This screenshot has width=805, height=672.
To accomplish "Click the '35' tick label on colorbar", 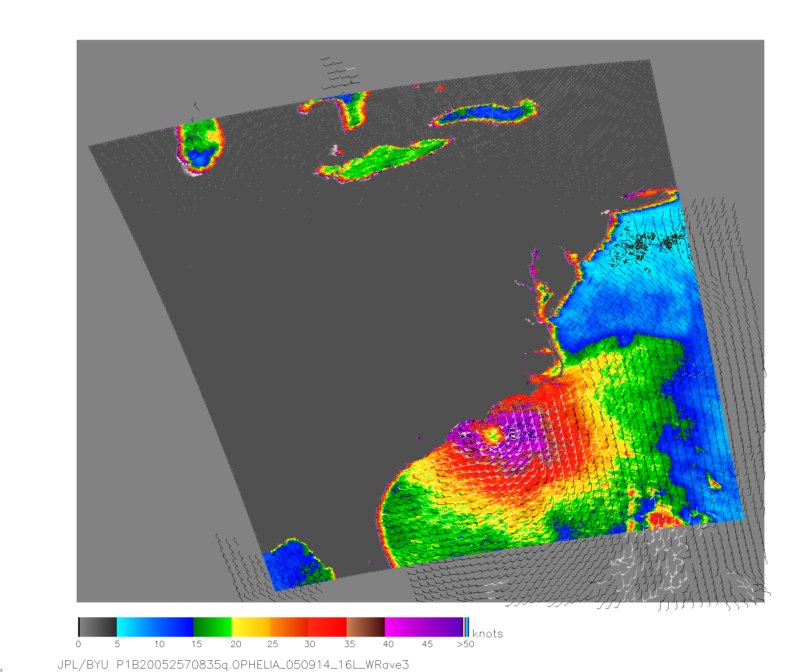I will tap(350, 644).
